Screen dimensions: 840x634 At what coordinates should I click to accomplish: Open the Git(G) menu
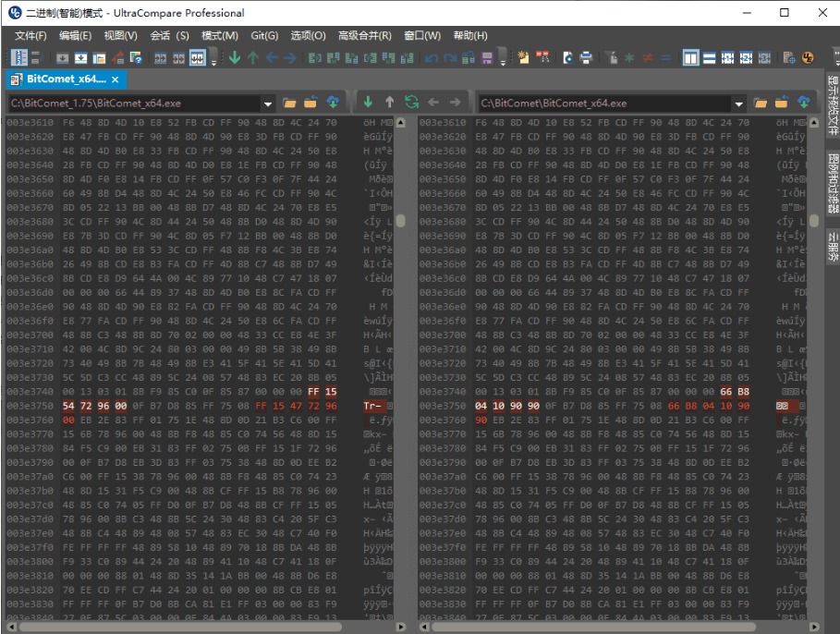264,35
